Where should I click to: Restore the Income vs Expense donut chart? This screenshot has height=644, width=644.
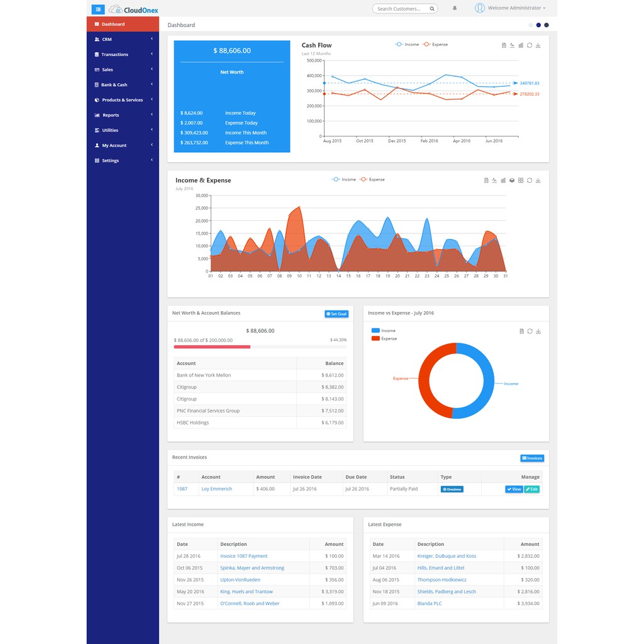(x=530, y=331)
